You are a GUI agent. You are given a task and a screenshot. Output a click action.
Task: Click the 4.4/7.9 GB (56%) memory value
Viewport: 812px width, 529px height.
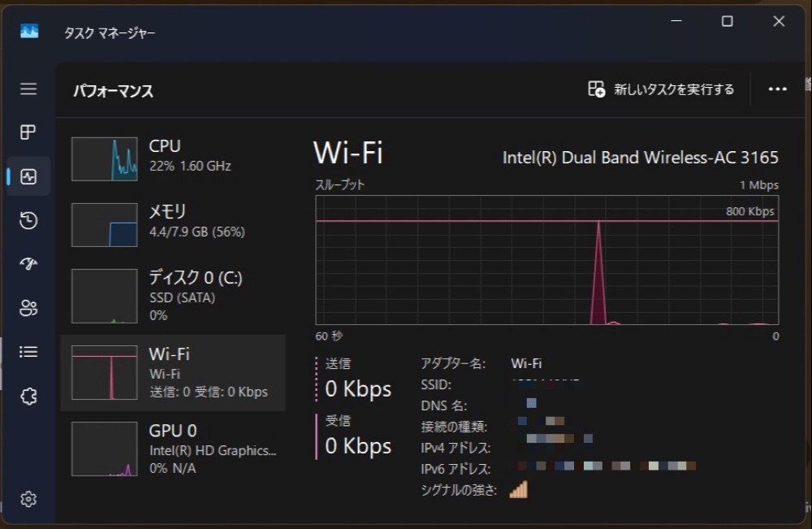tap(197, 232)
